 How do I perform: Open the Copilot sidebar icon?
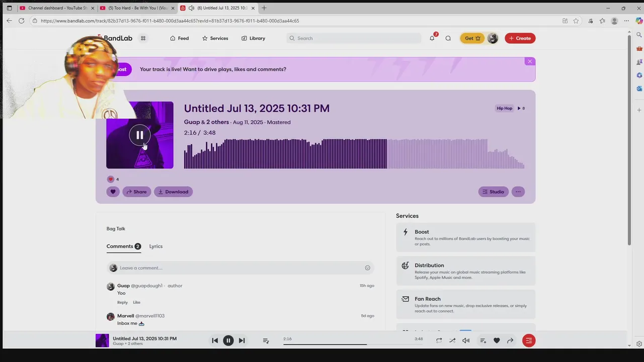pyautogui.click(x=639, y=21)
